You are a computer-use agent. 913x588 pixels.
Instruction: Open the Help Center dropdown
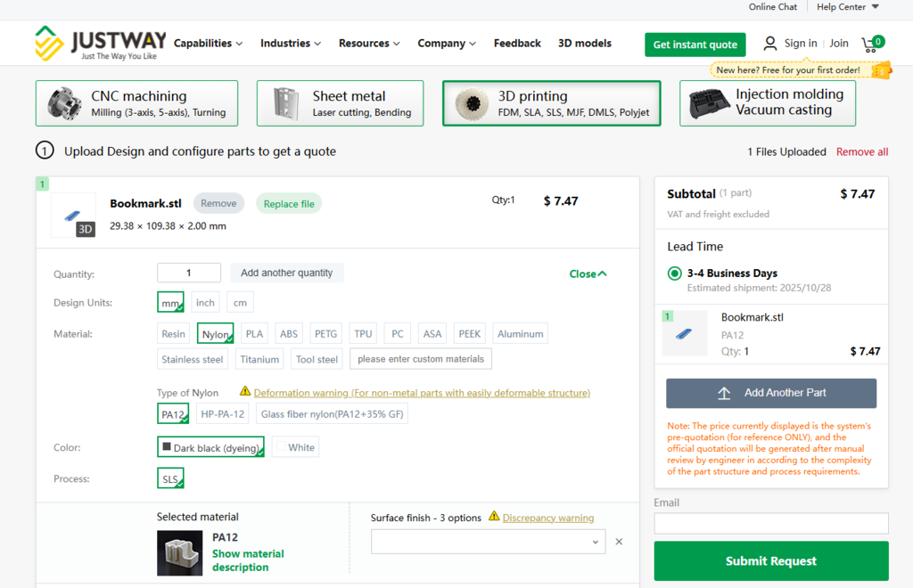coord(847,7)
